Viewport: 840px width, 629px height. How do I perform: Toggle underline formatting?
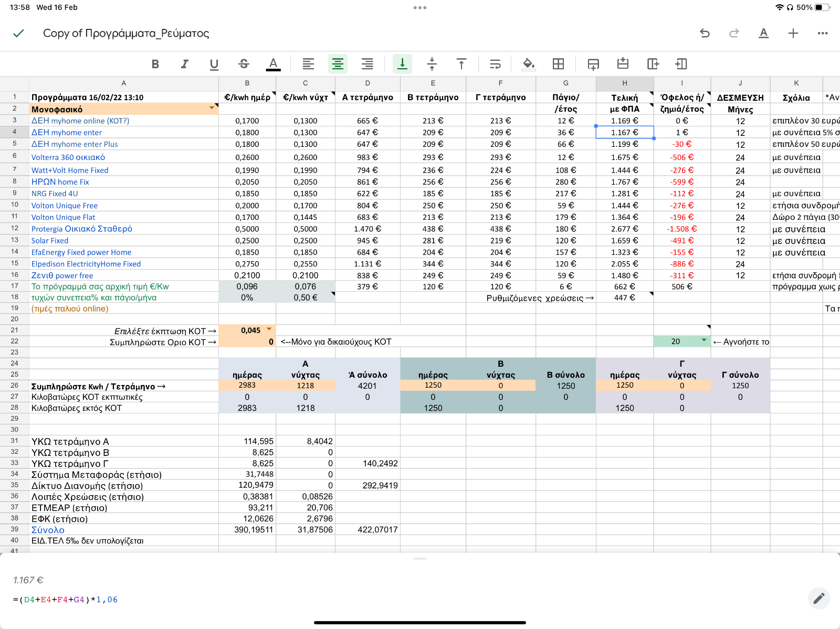214,64
